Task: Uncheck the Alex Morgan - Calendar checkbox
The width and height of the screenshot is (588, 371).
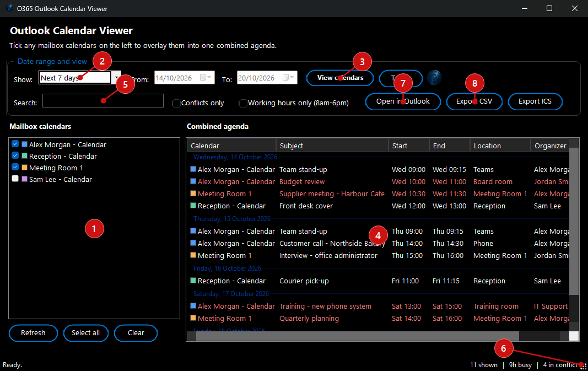Action: coord(15,144)
